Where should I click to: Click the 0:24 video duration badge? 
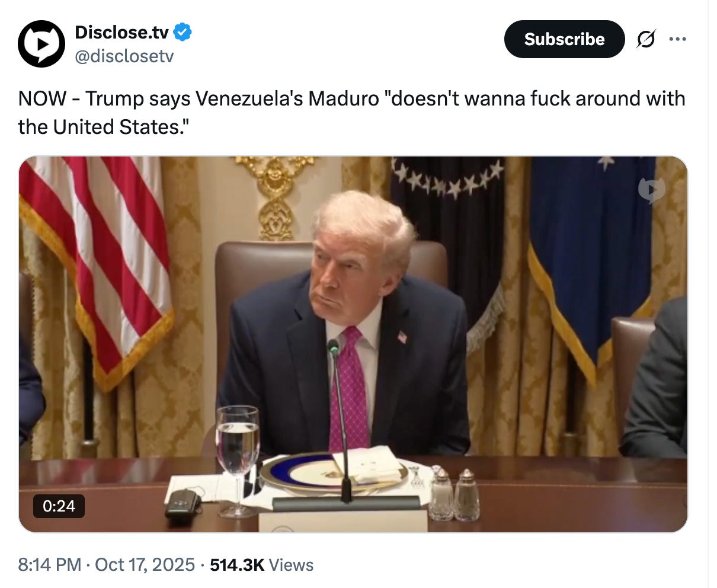point(59,506)
